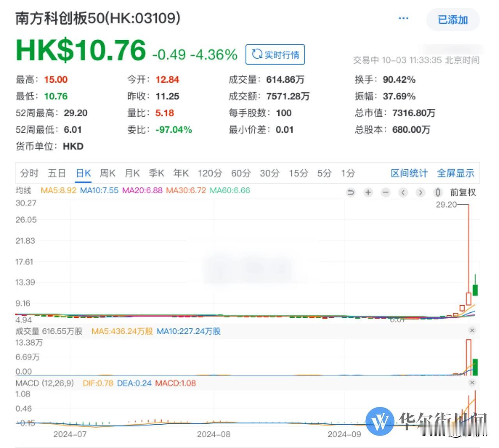
Task: Click the DIF:0.78 indicator value
Action: click(98, 383)
